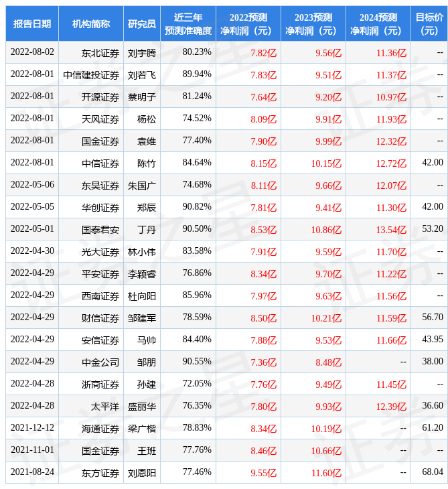Select the 财信证券 institution cell
The image size is (448, 489).
[x=90, y=318]
